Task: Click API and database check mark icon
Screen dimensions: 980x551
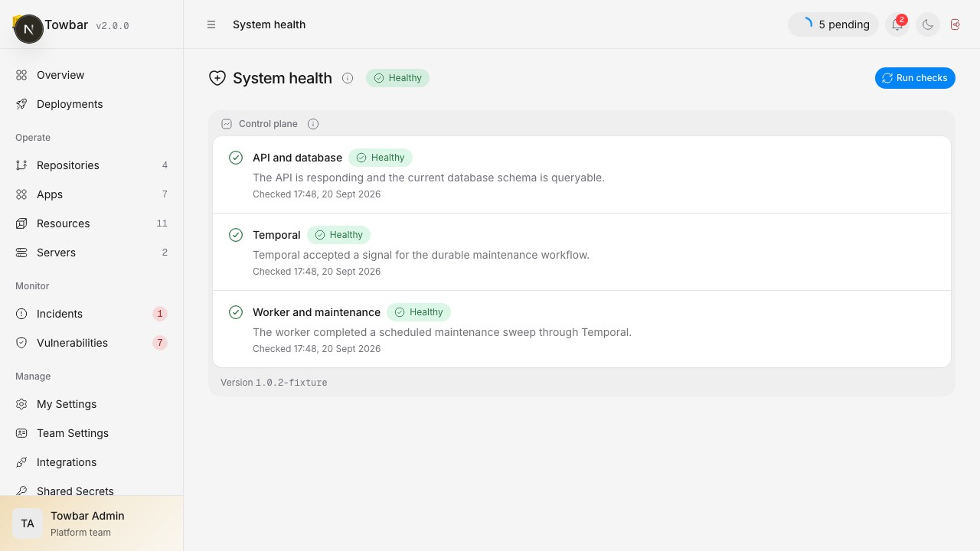Action: tap(236, 158)
